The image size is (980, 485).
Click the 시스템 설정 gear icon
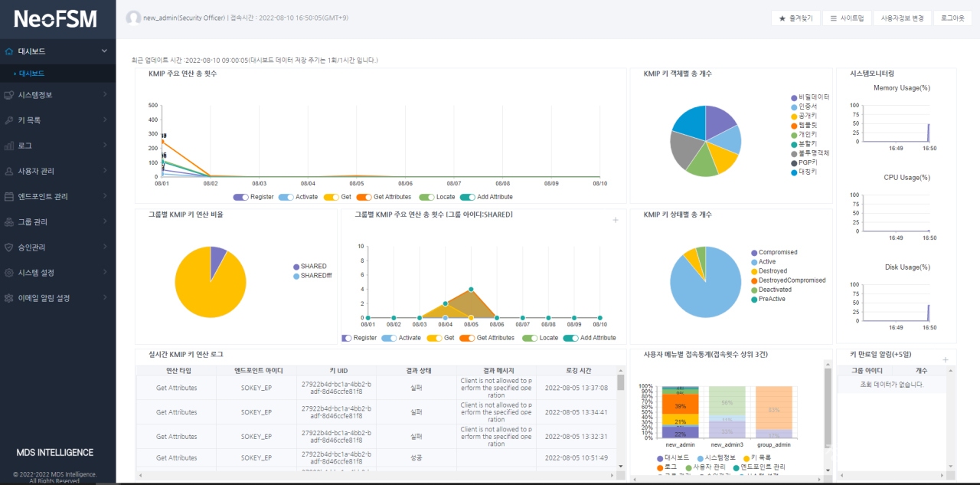click(x=9, y=273)
